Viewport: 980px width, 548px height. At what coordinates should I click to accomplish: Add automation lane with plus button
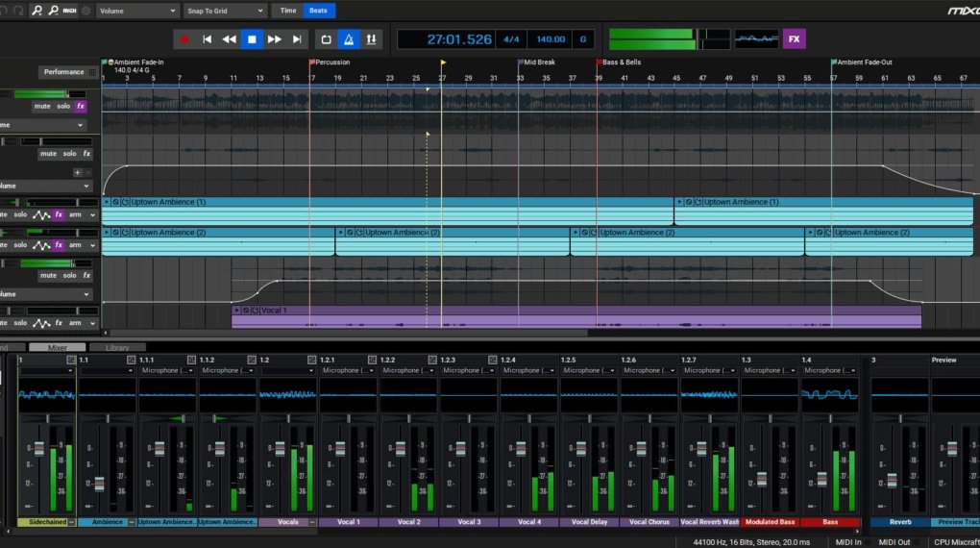pyautogui.click(x=78, y=173)
